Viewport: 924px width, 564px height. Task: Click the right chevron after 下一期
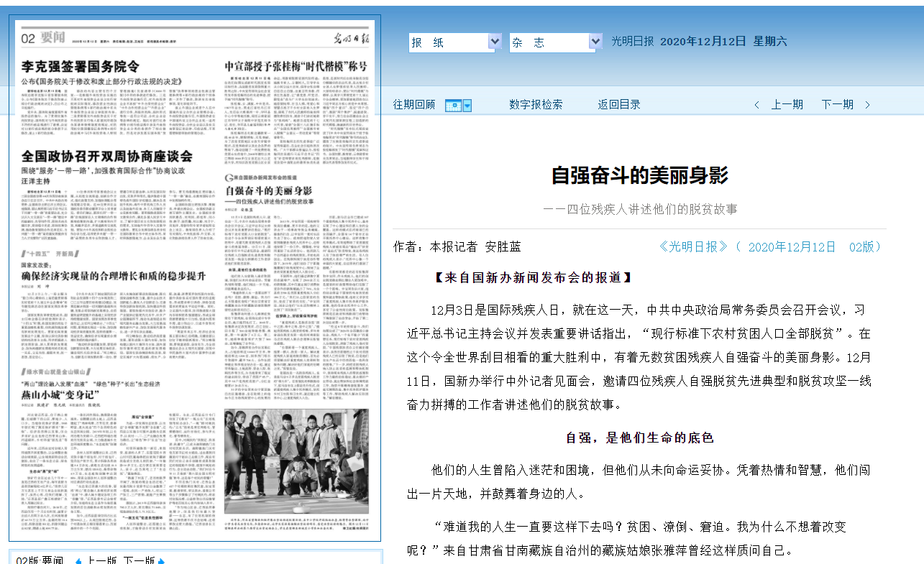coord(867,105)
